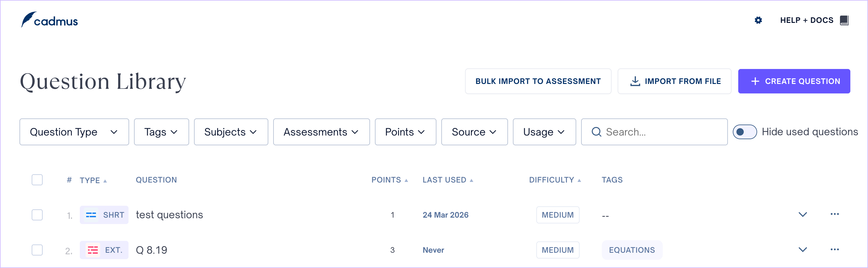Image resolution: width=868 pixels, height=268 pixels.
Task: Click the search magnifier icon
Action: pos(596,132)
